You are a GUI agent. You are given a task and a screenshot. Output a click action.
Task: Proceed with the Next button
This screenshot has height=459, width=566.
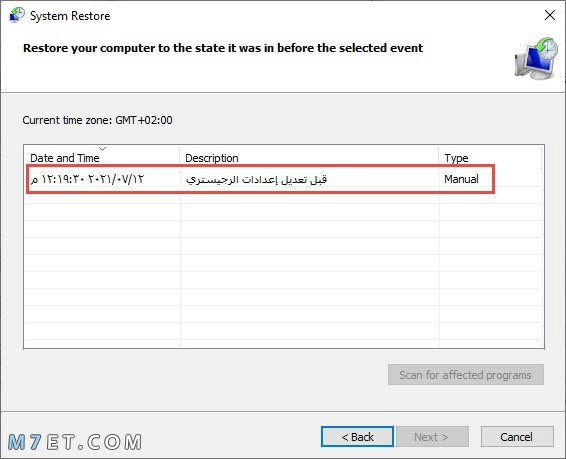(x=432, y=437)
